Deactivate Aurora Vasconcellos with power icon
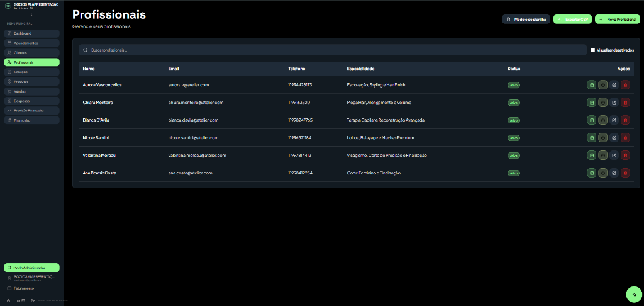This screenshot has height=306, width=644. pos(602,85)
